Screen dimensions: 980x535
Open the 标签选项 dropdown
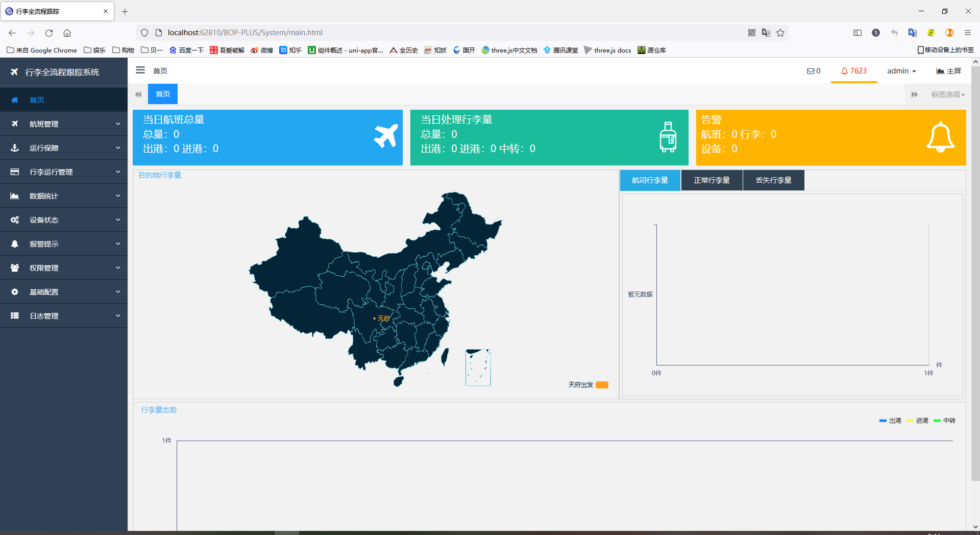pos(948,94)
